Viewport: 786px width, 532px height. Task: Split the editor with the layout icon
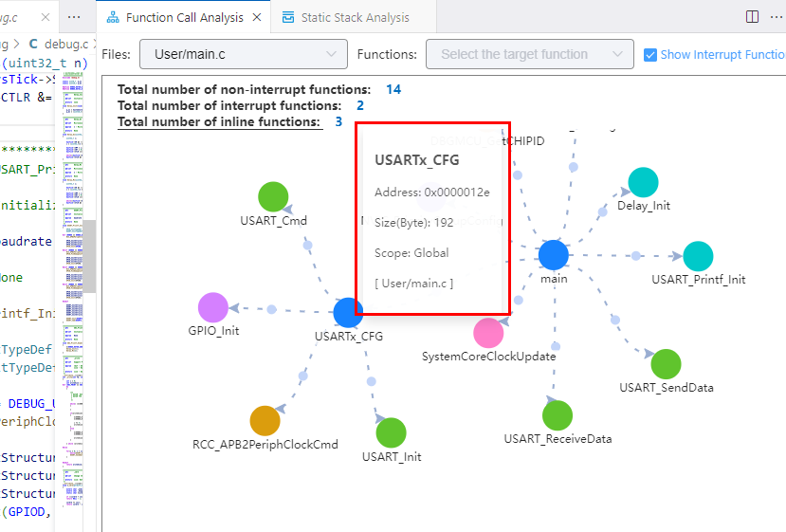point(752,16)
